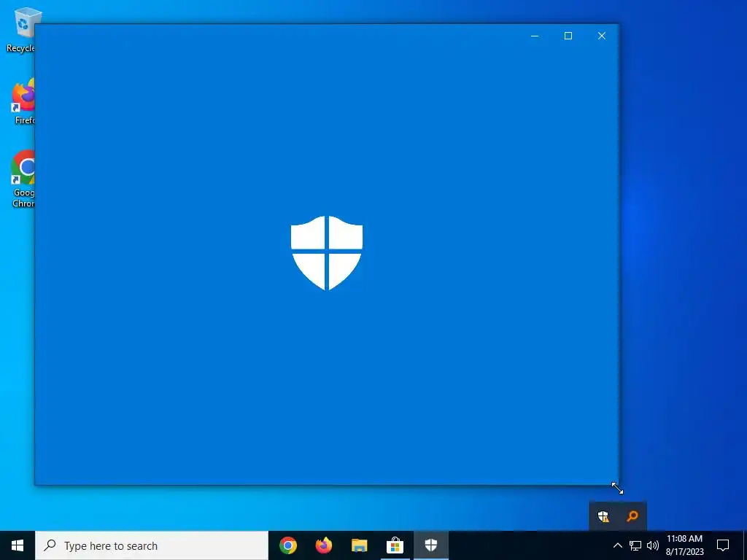Open clock showing 11:08 AM
The height and width of the screenshot is (560, 747).
[684, 545]
